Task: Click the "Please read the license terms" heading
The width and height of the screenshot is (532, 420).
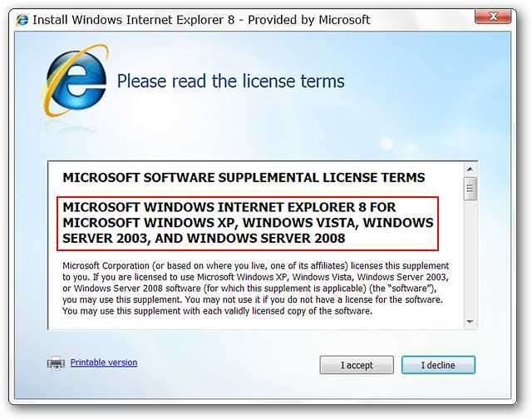Action: click(x=230, y=82)
